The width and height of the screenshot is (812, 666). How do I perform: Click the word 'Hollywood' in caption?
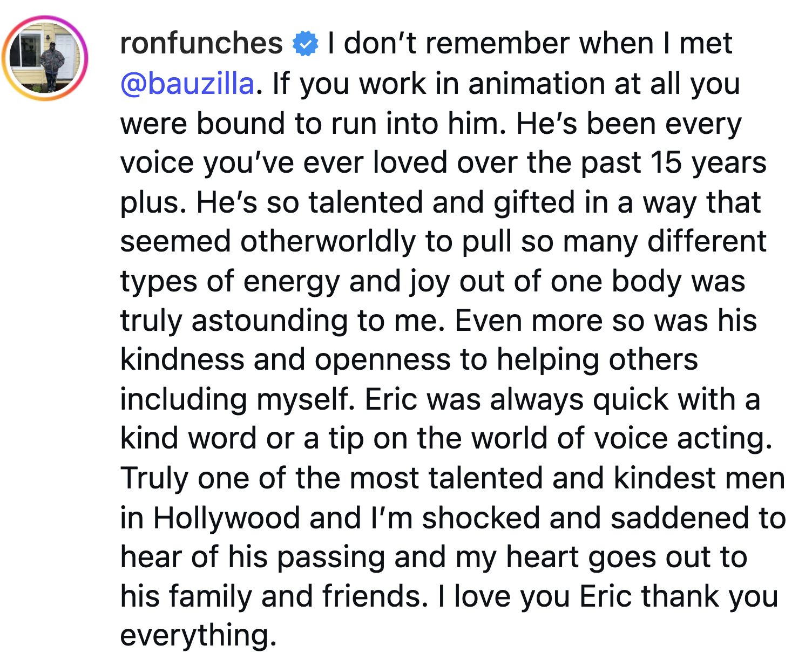pyautogui.click(x=226, y=519)
